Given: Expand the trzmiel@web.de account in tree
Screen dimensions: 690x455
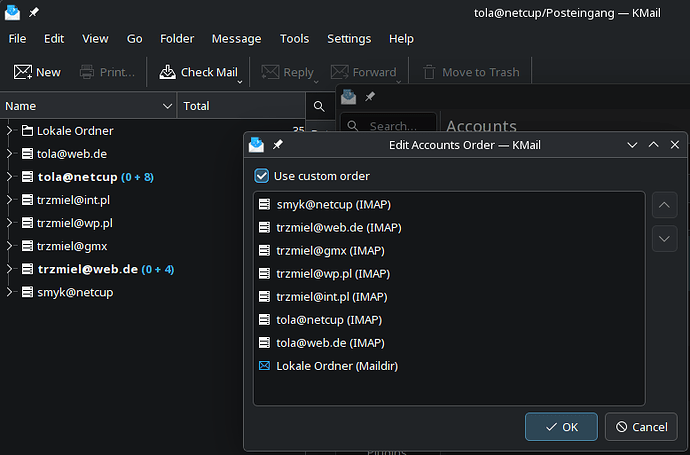Looking at the screenshot, I should pos(9,269).
